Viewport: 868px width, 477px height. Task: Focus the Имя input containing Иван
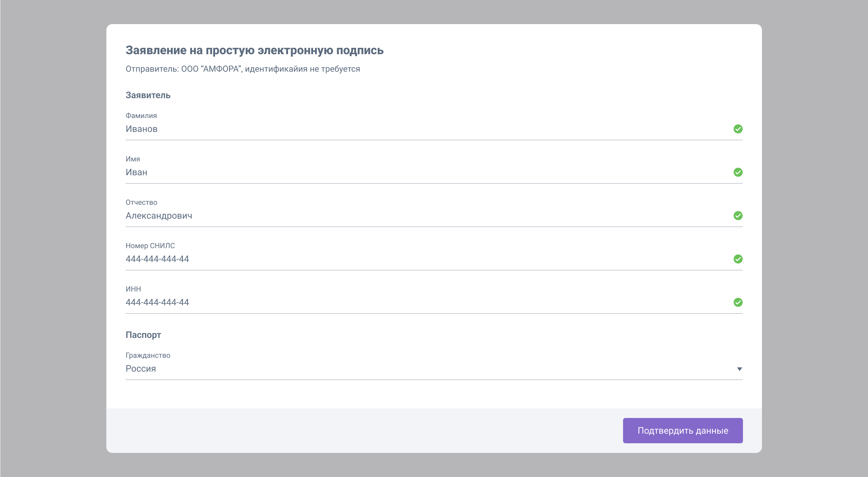[404, 173]
